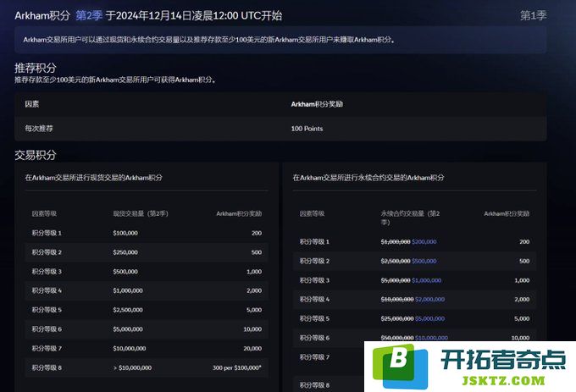Click '因素等级' header in the perpetual table
Viewport: 576px width, 392px height.
(x=312, y=213)
